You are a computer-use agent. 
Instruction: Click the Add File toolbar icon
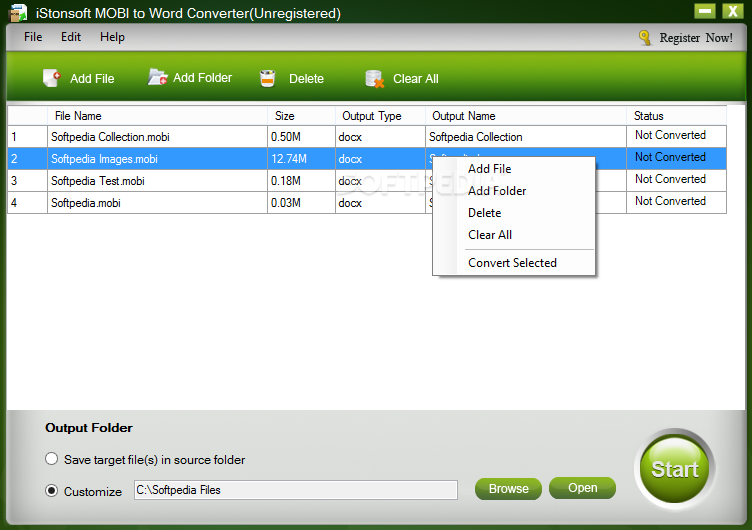click(51, 78)
